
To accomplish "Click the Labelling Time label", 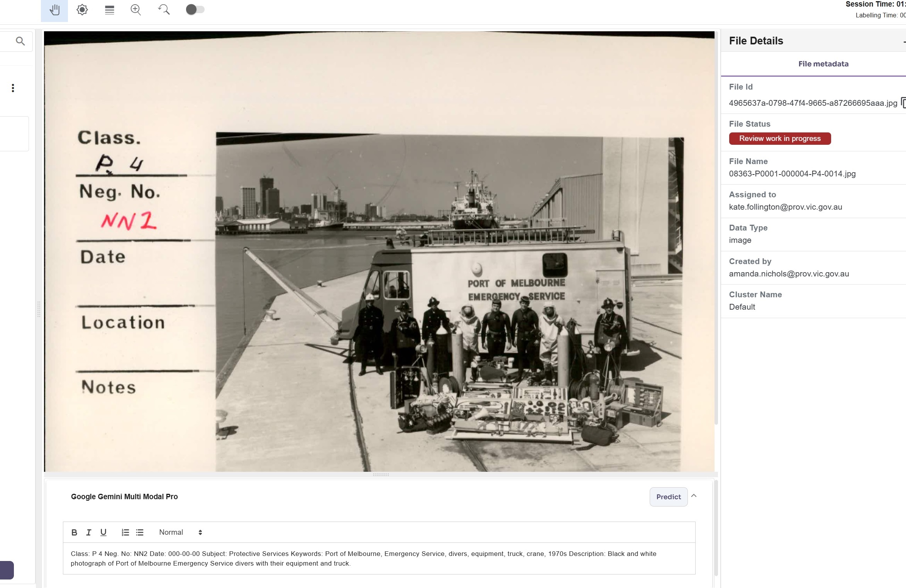I will pyautogui.click(x=880, y=15).
